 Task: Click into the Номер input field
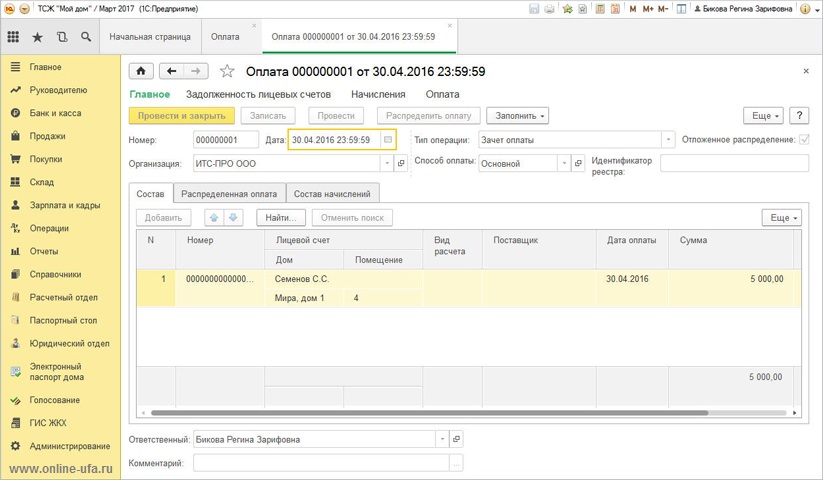point(226,140)
